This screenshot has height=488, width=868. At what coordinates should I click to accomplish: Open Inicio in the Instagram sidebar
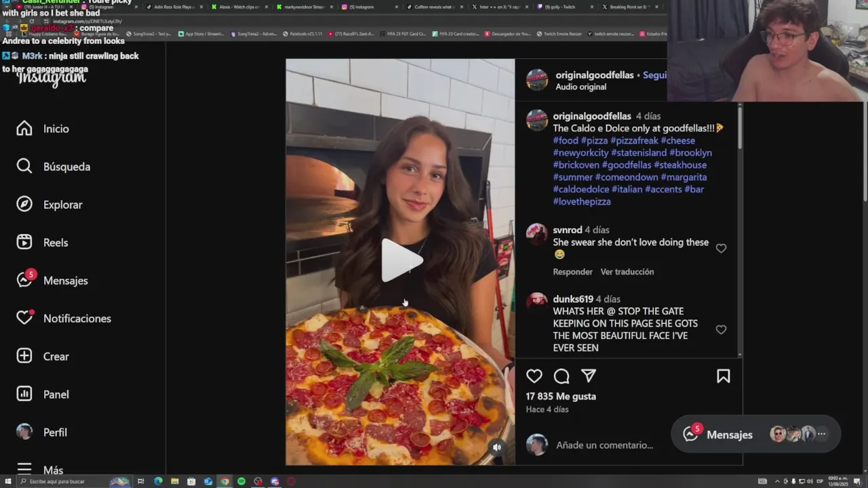[43, 129]
